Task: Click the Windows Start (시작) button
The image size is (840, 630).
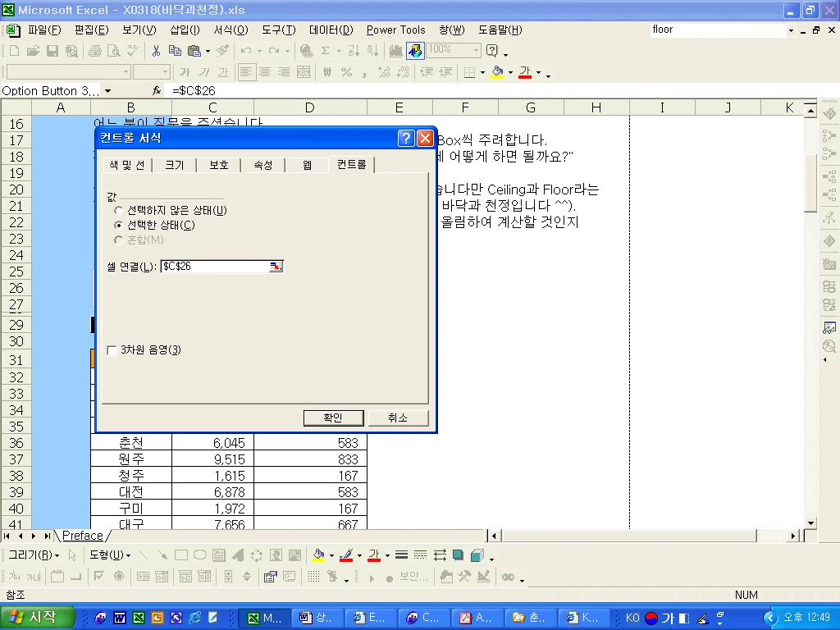Action: tap(37, 618)
